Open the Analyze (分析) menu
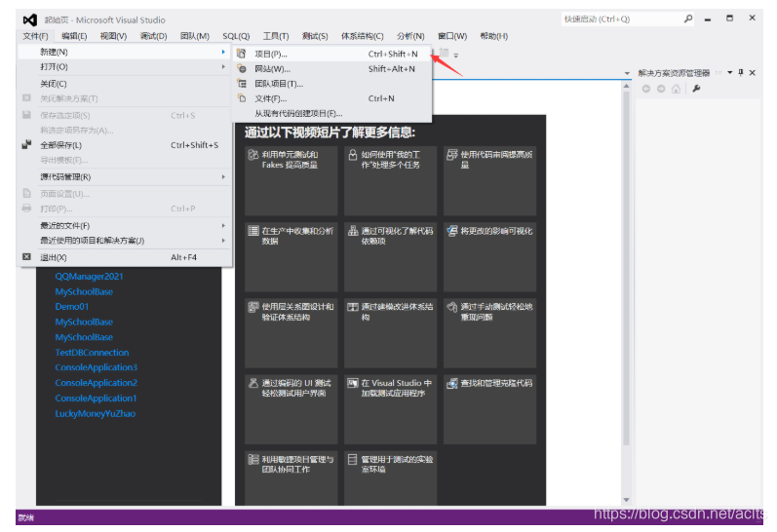This screenshot has width=777, height=532. (x=410, y=36)
